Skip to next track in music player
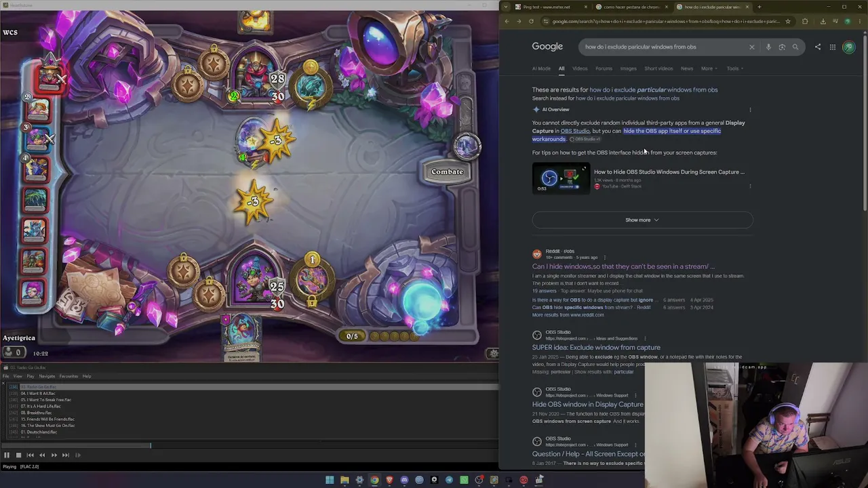868x488 pixels. click(x=66, y=455)
